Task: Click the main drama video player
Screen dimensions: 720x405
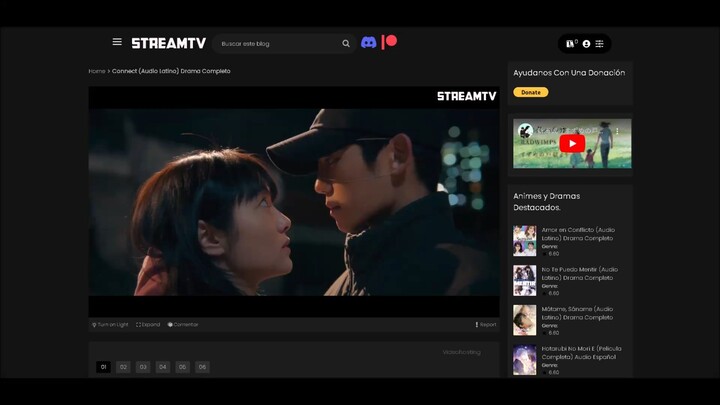Action: click(x=294, y=202)
